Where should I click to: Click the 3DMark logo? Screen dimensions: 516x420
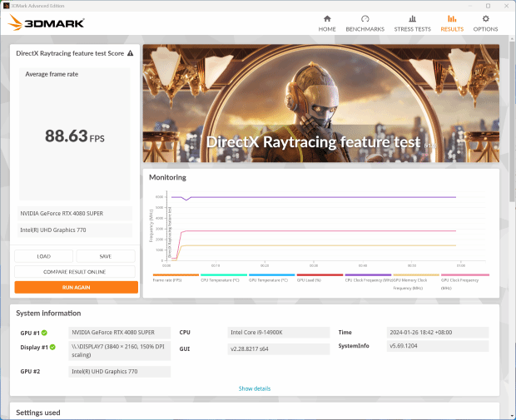(46, 22)
